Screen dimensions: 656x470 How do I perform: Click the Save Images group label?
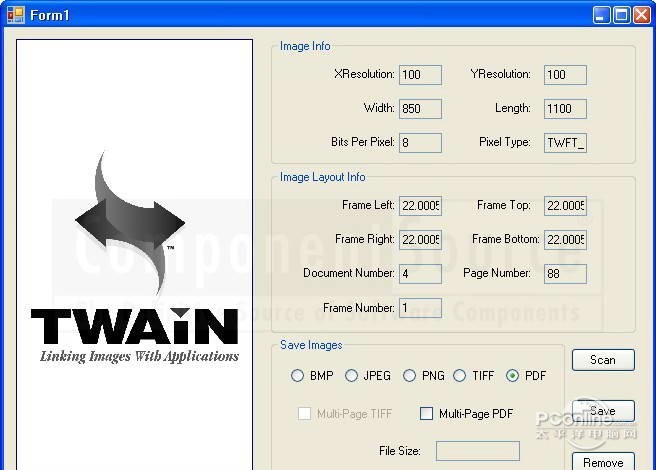click(x=311, y=345)
